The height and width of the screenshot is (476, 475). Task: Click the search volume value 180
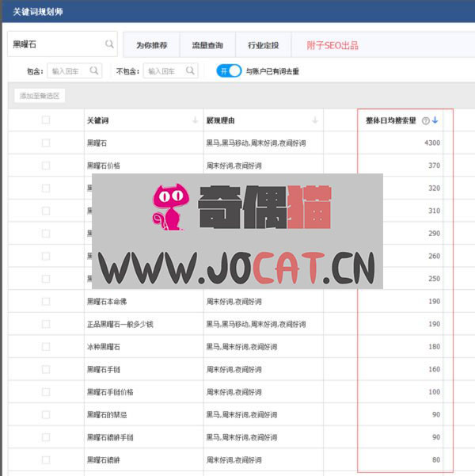click(434, 346)
